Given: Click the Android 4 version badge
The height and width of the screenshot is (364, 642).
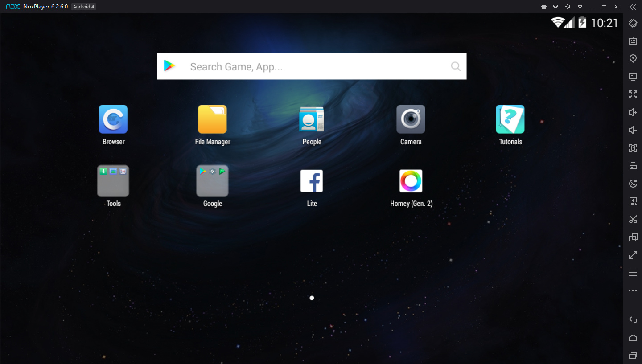Looking at the screenshot, I should tap(84, 7).
